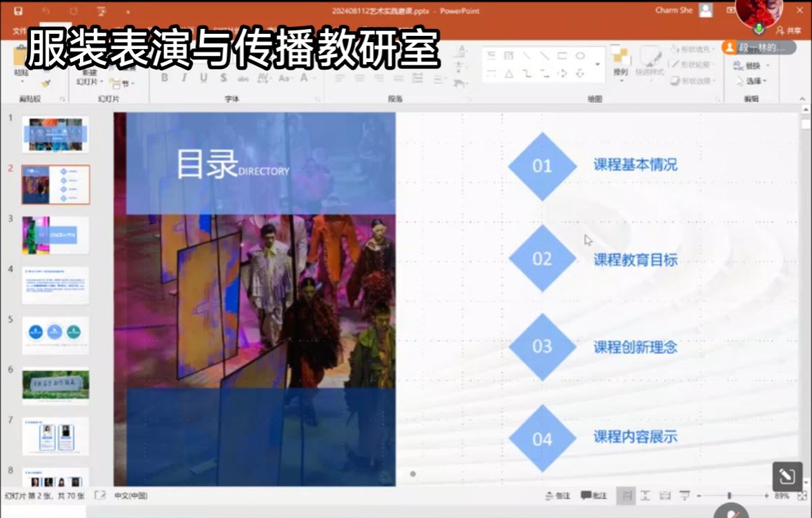This screenshot has width=812, height=518.
Task: Click the 共享 (Share) button
Action: pyautogui.click(x=788, y=31)
